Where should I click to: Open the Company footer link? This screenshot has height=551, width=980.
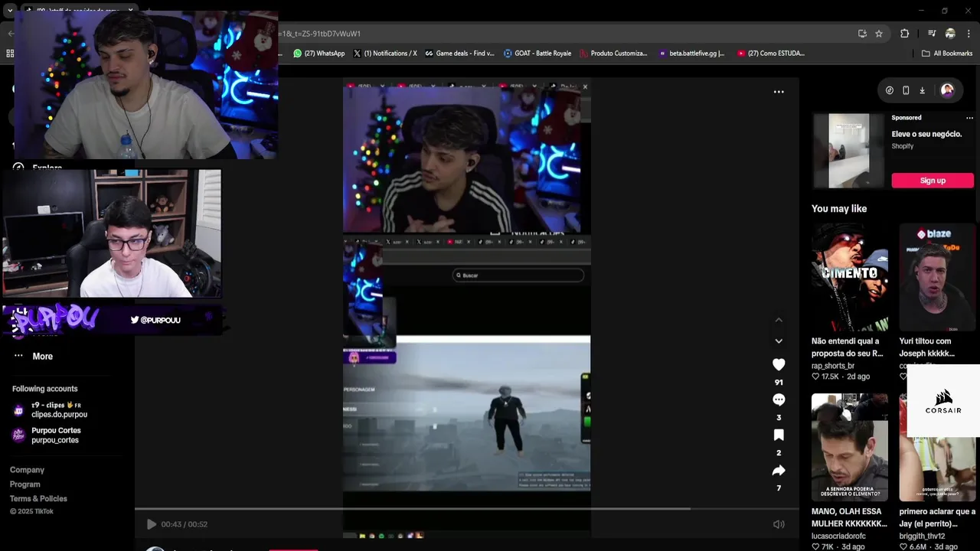(27, 470)
